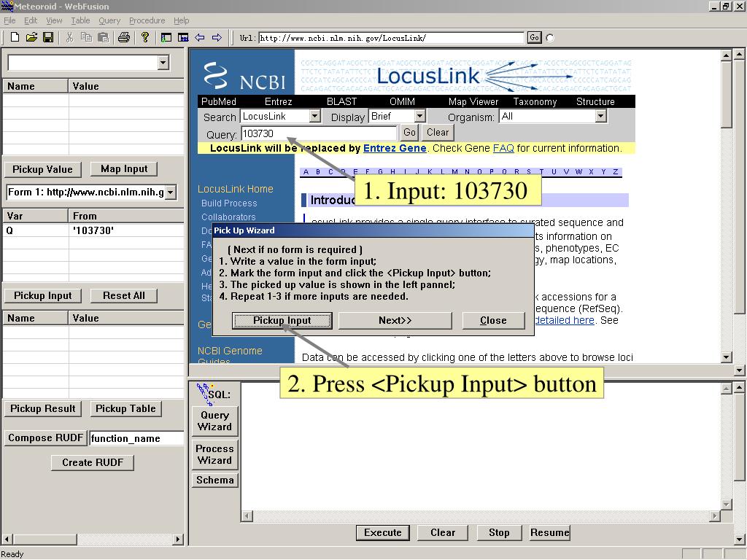The height and width of the screenshot is (560, 747).
Task: Open the Edit menu
Action: (x=31, y=20)
